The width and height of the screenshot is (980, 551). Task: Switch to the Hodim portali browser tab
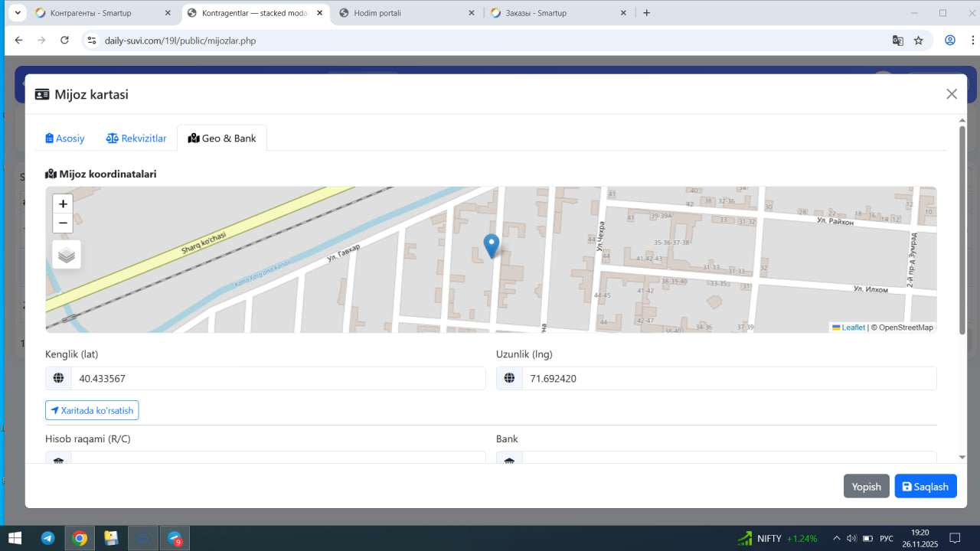pyautogui.click(x=408, y=13)
